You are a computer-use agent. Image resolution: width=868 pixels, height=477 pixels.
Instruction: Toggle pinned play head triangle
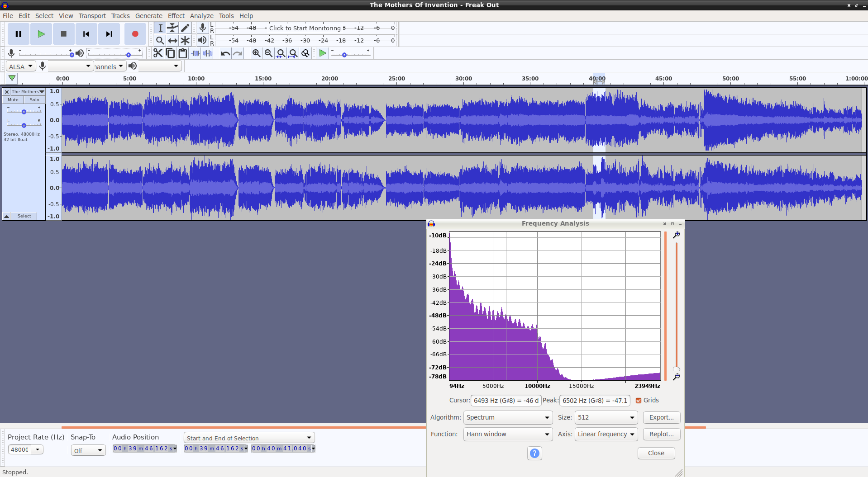12,78
